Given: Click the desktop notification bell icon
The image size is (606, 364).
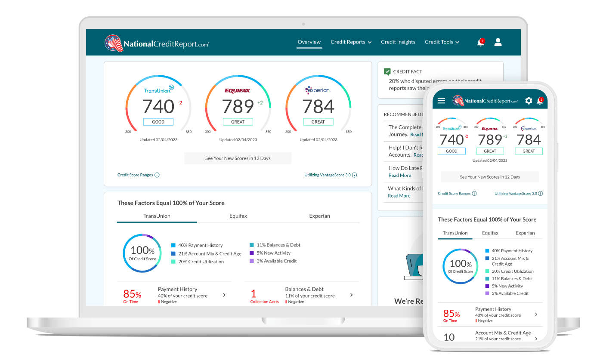Looking at the screenshot, I should 480,42.
